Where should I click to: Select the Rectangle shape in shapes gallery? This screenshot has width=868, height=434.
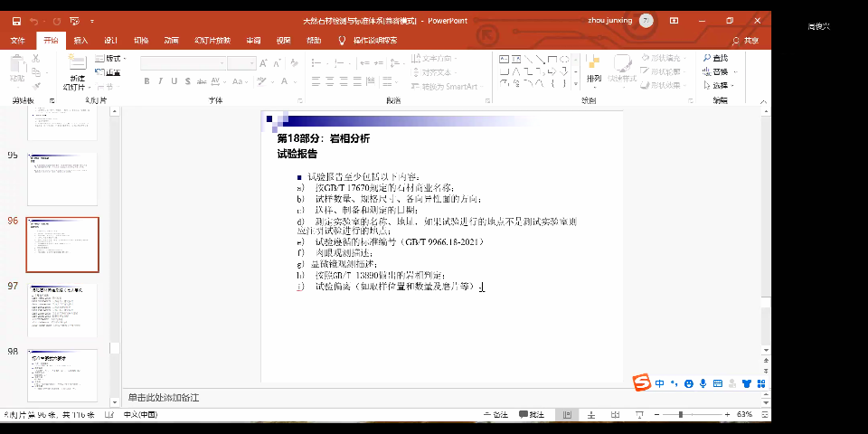click(552, 60)
